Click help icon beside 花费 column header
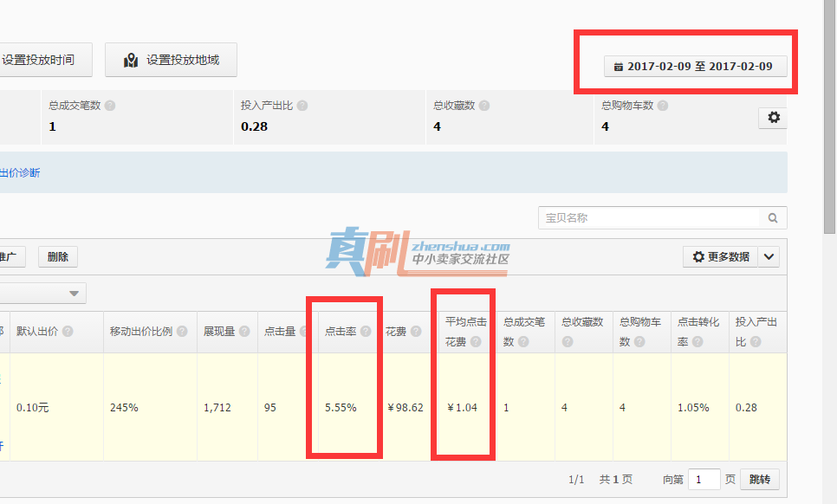837x504 pixels. click(416, 331)
